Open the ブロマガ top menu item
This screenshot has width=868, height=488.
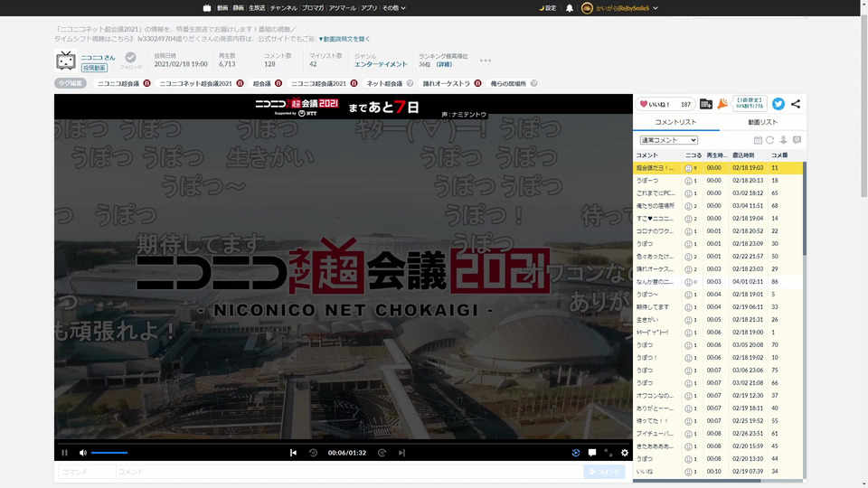pos(313,8)
